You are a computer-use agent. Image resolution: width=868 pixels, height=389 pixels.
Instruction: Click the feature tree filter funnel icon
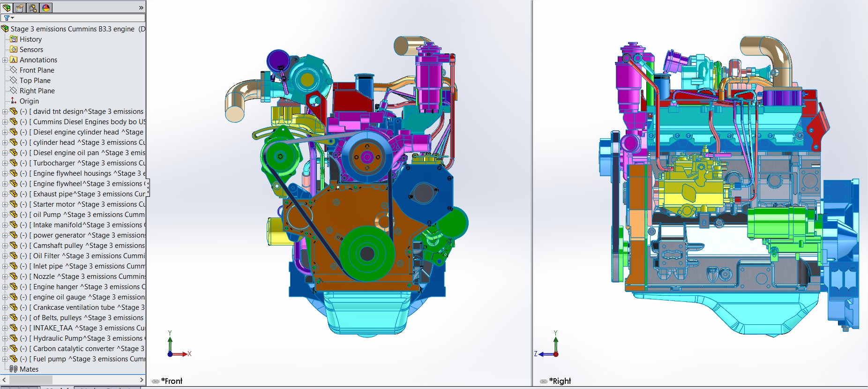[x=7, y=18]
